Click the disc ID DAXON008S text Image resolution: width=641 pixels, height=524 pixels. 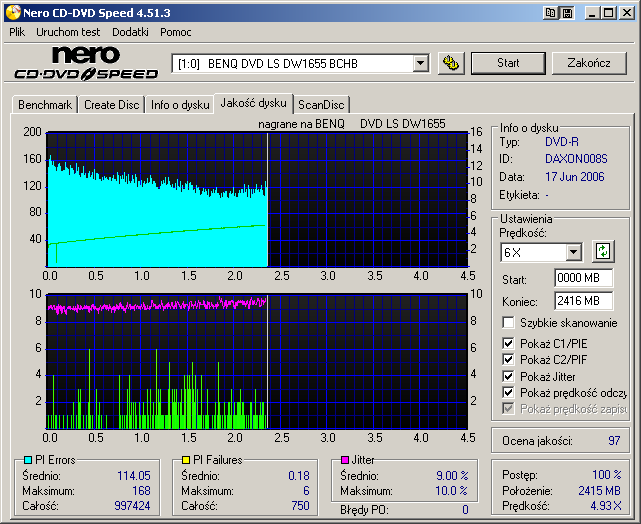(x=576, y=159)
